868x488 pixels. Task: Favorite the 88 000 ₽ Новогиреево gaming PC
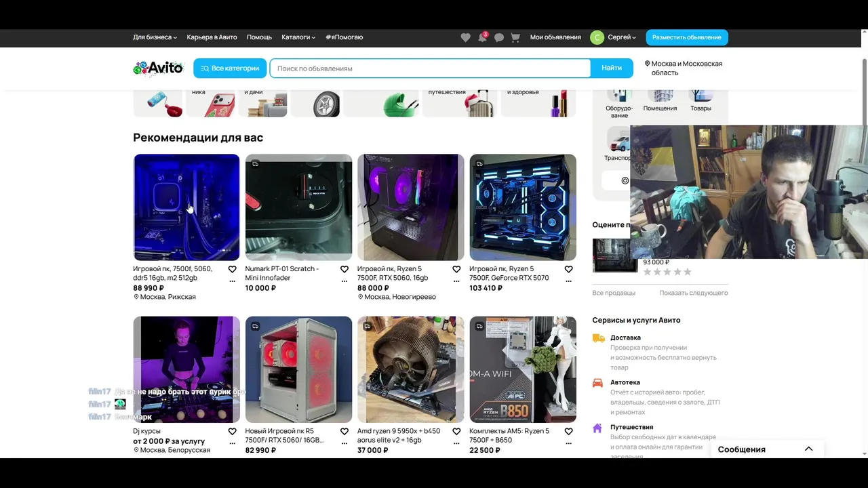(x=456, y=269)
